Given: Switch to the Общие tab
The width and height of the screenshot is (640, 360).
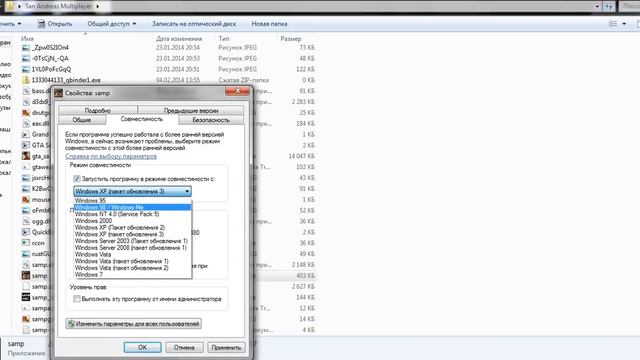Looking at the screenshot, I should click(x=82, y=120).
